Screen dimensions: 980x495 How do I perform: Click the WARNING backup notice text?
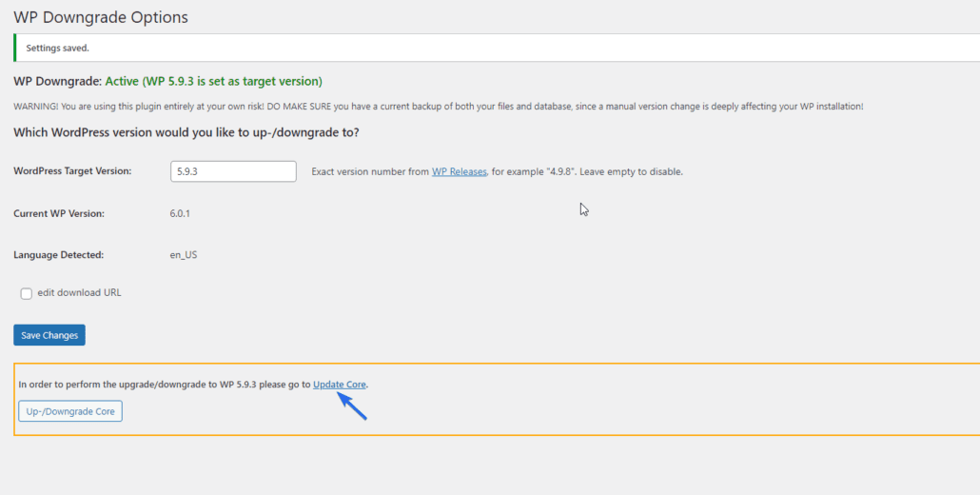(438, 107)
